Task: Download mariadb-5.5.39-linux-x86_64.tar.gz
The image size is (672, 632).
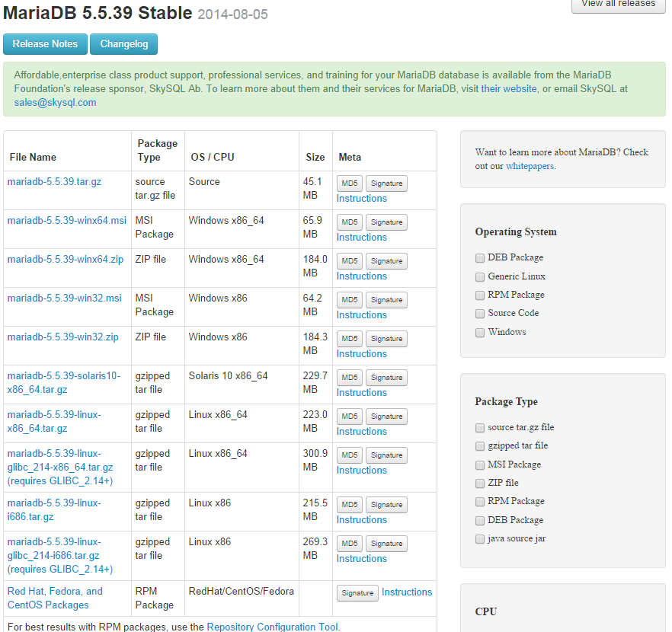Action: tap(54, 422)
